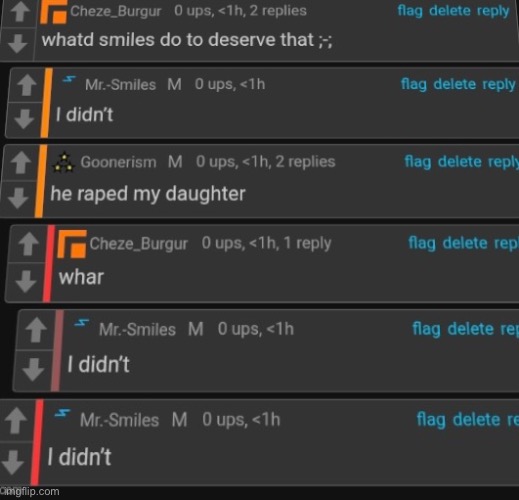The height and width of the screenshot is (500, 519).
Task: Downvote the first Mr.-Smiles "I didn't" reply
Action: 24,119
